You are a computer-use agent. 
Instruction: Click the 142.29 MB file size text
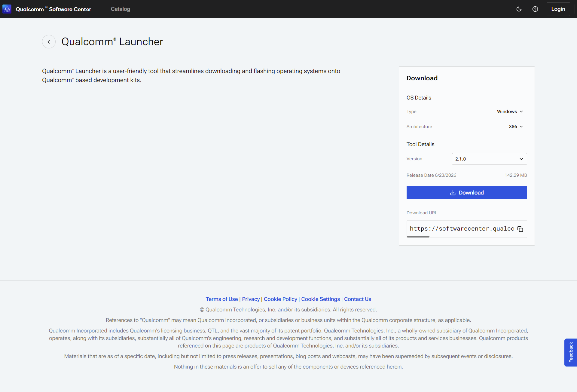point(516,175)
